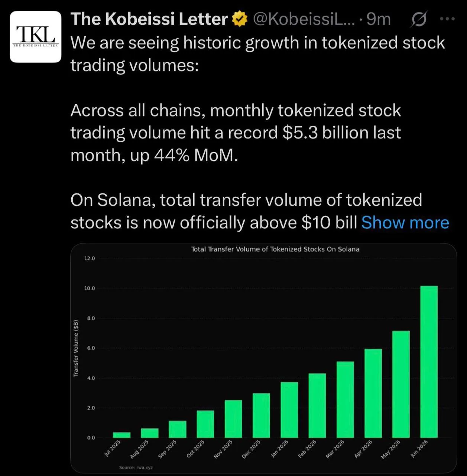
Task: Click the gold verified badge icon
Action: [240, 19]
